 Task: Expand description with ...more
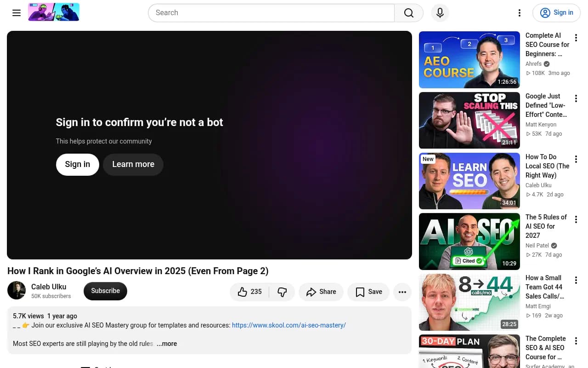(167, 344)
